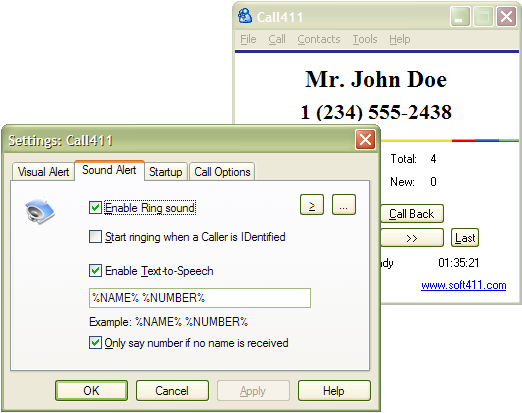Screen dimensions: 522x413
Task: Toggle Enable Text-to-Speech checkbox
Action: (95, 271)
